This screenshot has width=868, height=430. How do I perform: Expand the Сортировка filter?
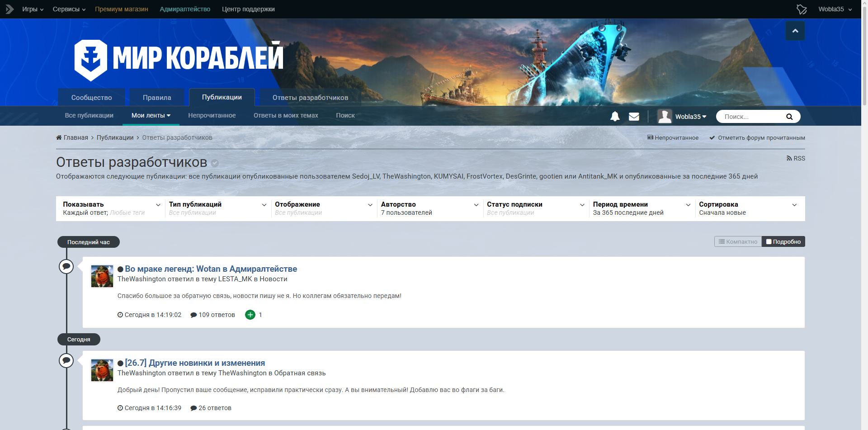[x=748, y=208]
